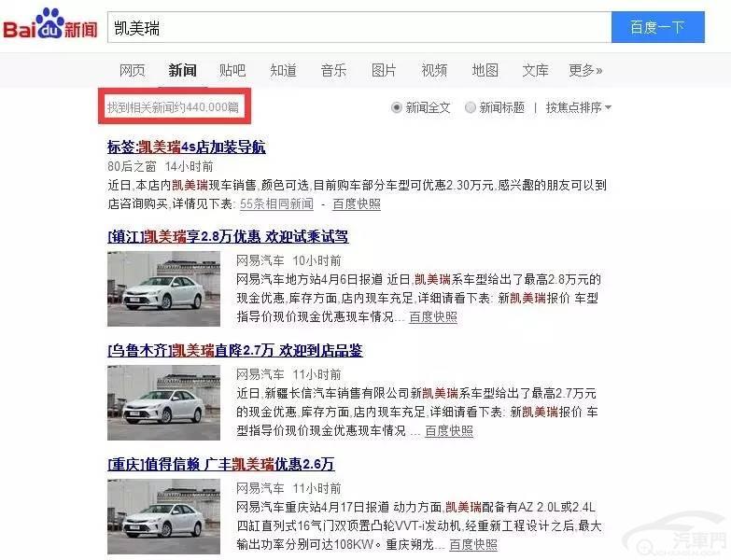
Task: Open the 乌鲁木齐 凯美瑞直降2.7万 headline
Action: 235,350
